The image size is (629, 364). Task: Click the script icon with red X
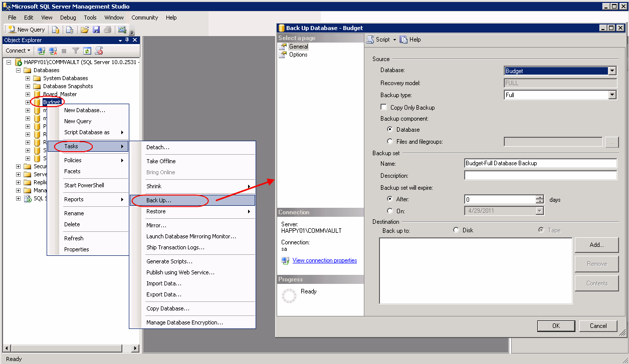tap(99, 51)
